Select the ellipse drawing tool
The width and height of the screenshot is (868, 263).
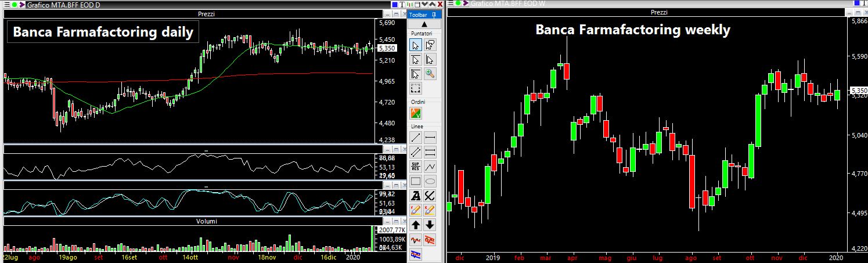pyautogui.click(x=430, y=181)
